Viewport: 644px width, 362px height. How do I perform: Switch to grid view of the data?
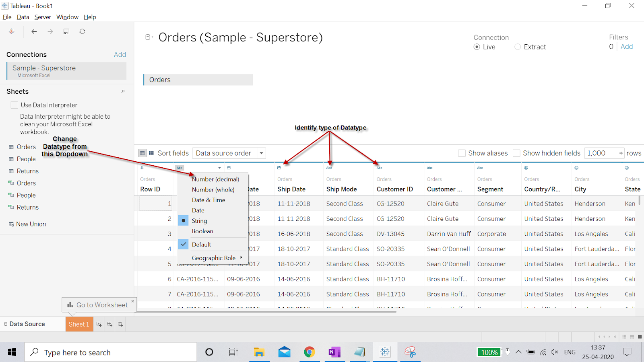click(x=142, y=153)
